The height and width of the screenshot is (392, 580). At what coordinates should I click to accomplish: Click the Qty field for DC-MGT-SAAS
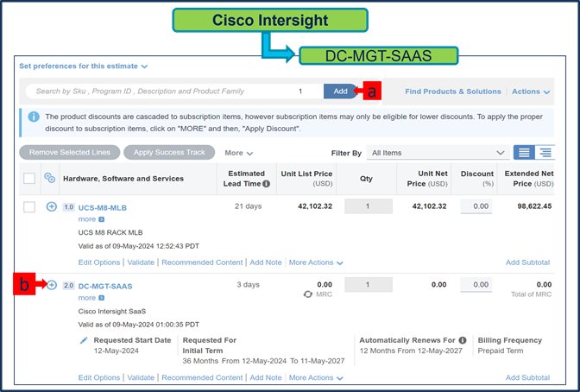coord(369,285)
